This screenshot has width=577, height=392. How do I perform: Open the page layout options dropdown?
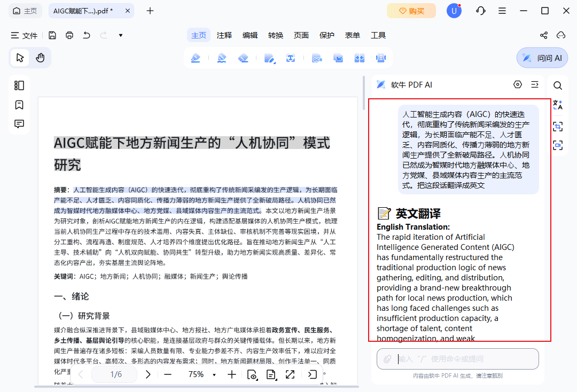click(271, 374)
